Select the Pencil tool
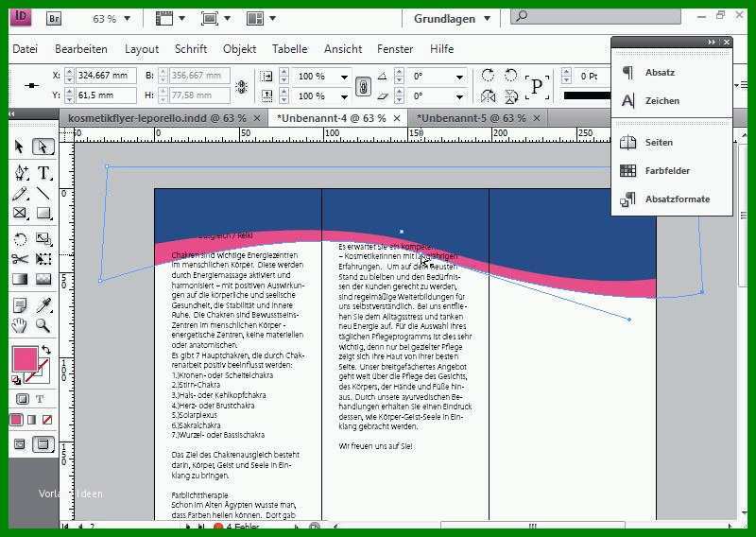The image size is (756, 537). coord(20,194)
